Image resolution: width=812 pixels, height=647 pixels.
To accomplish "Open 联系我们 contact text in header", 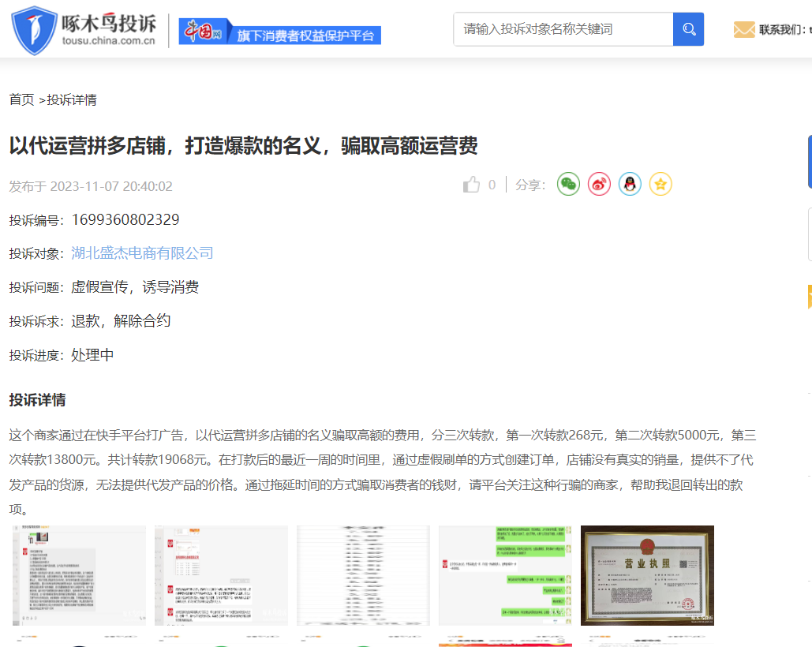I will point(781,30).
